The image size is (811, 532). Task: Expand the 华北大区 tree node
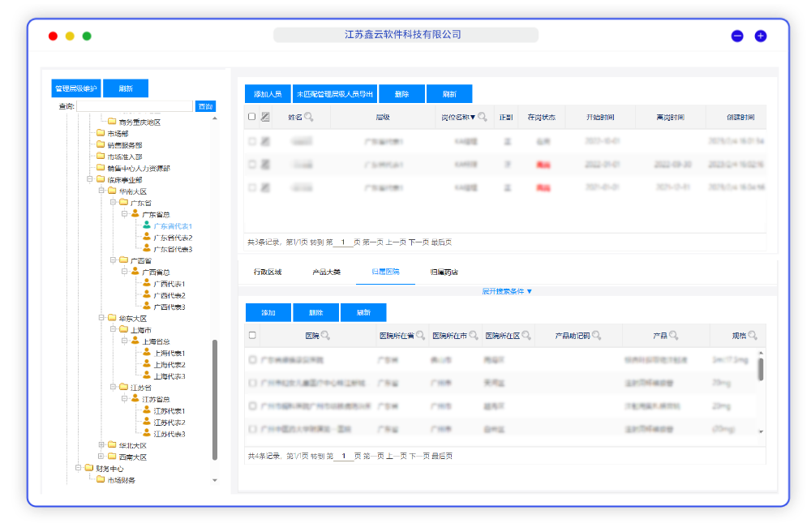pos(101,445)
